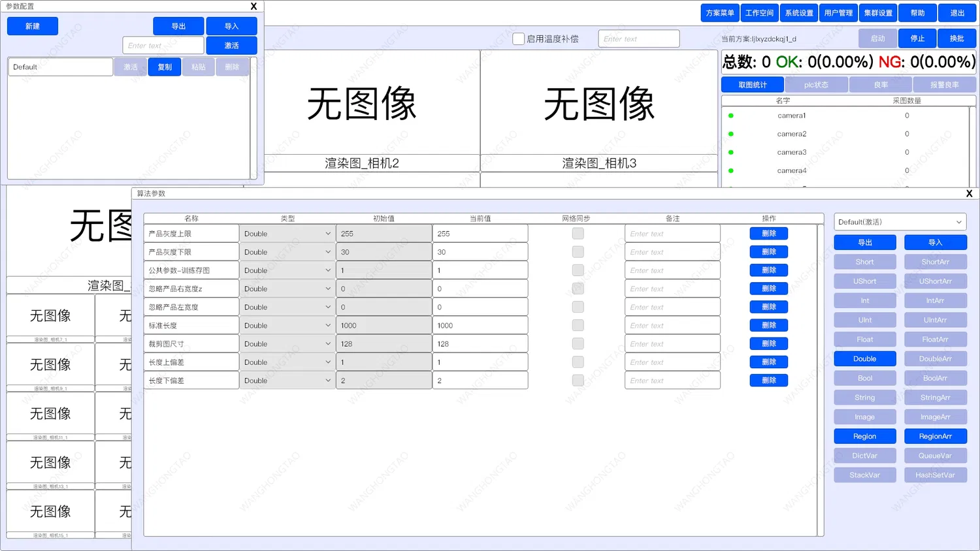Click the RegionArr type button
The image size is (980, 551).
click(x=935, y=436)
